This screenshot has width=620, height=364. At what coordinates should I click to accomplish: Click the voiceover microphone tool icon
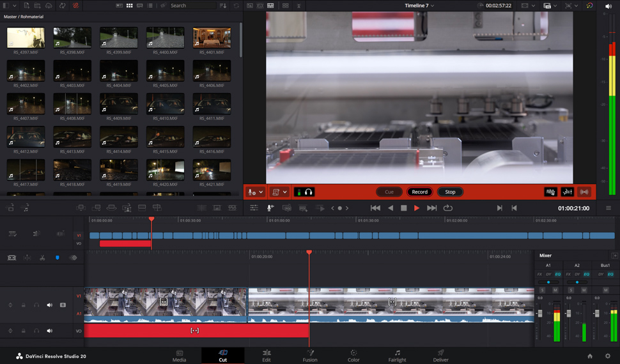click(x=270, y=208)
